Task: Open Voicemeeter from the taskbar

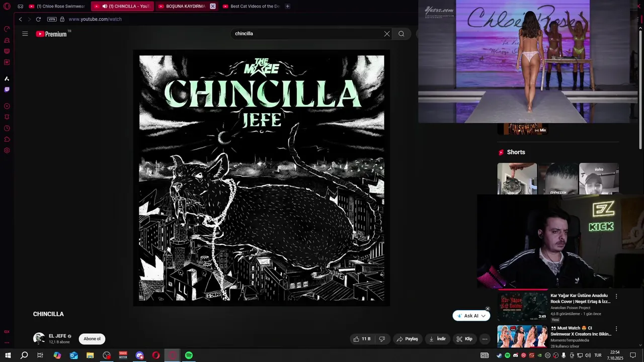Action: click(123, 355)
